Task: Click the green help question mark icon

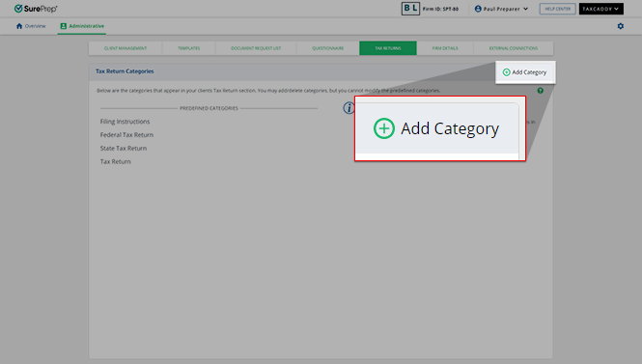Action: [x=540, y=91]
